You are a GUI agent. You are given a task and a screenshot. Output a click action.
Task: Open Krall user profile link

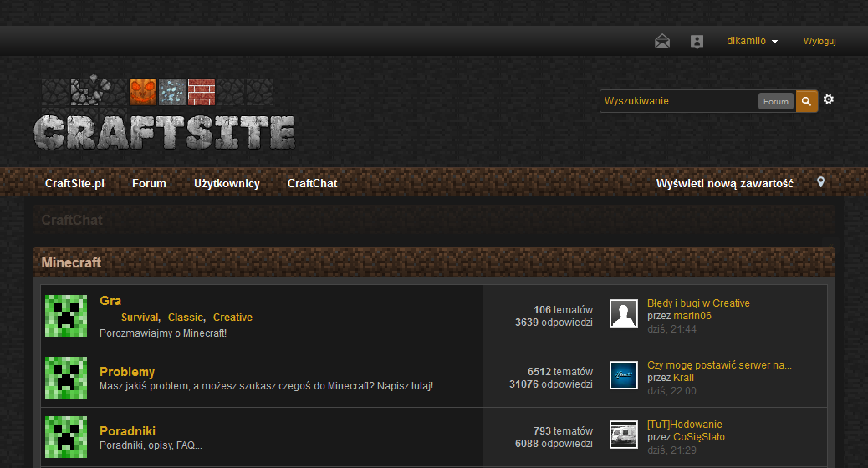684,378
